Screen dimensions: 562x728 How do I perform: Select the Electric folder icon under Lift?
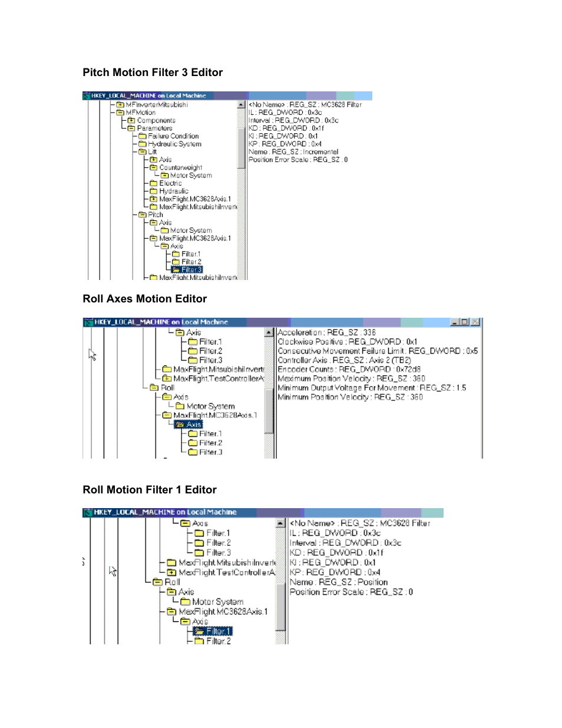[x=154, y=183]
